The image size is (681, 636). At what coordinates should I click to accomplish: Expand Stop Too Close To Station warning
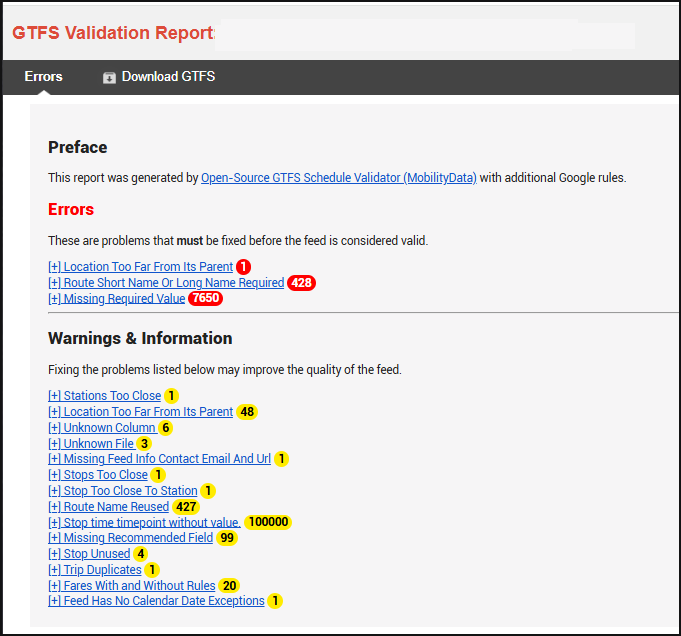(123, 490)
